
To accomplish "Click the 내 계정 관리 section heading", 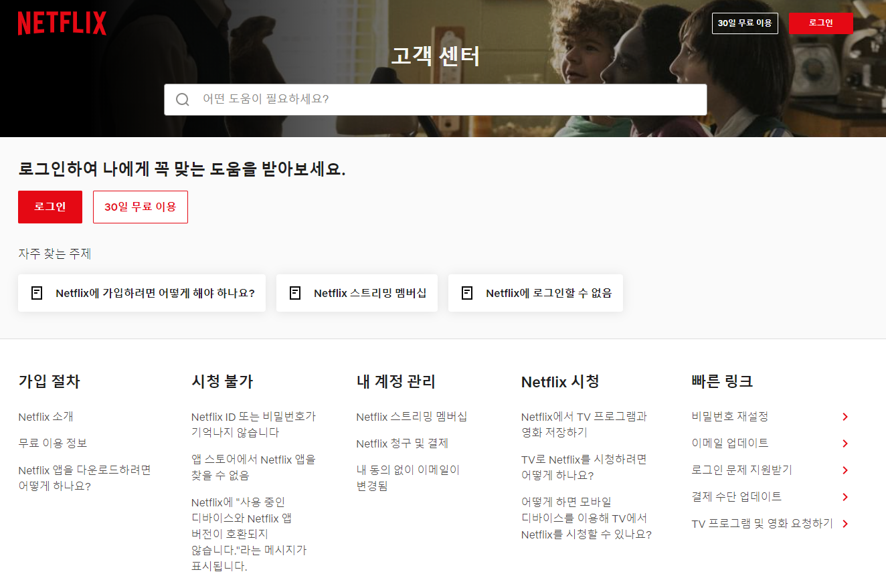I will click(x=395, y=382).
